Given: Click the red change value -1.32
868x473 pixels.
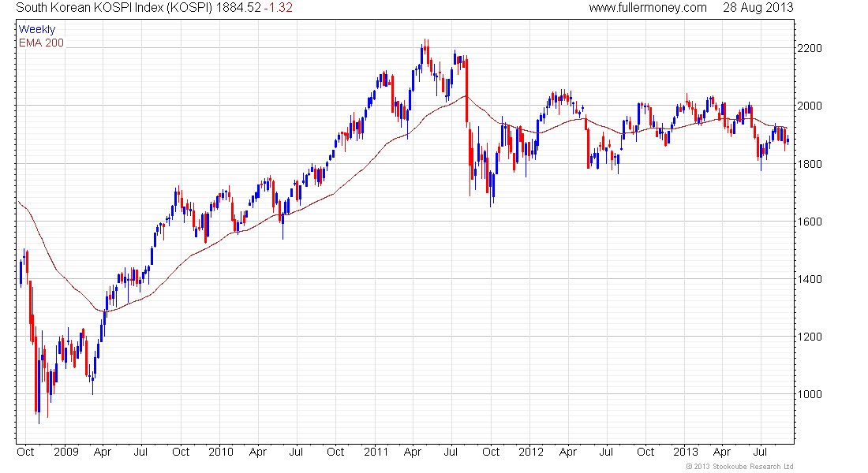Looking at the screenshot, I should pos(278,8).
